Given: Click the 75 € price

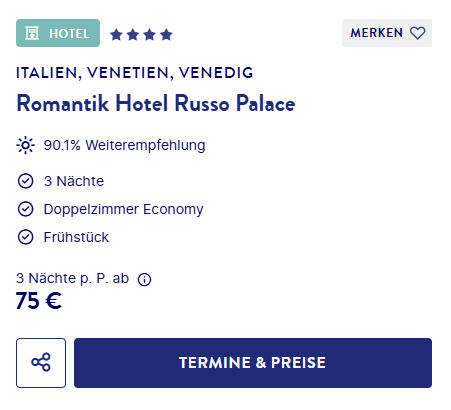Looking at the screenshot, I should pyautogui.click(x=39, y=301).
